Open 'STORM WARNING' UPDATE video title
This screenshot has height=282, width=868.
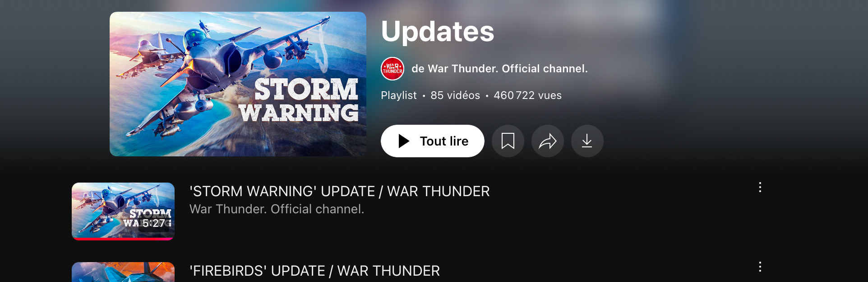click(x=339, y=191)
